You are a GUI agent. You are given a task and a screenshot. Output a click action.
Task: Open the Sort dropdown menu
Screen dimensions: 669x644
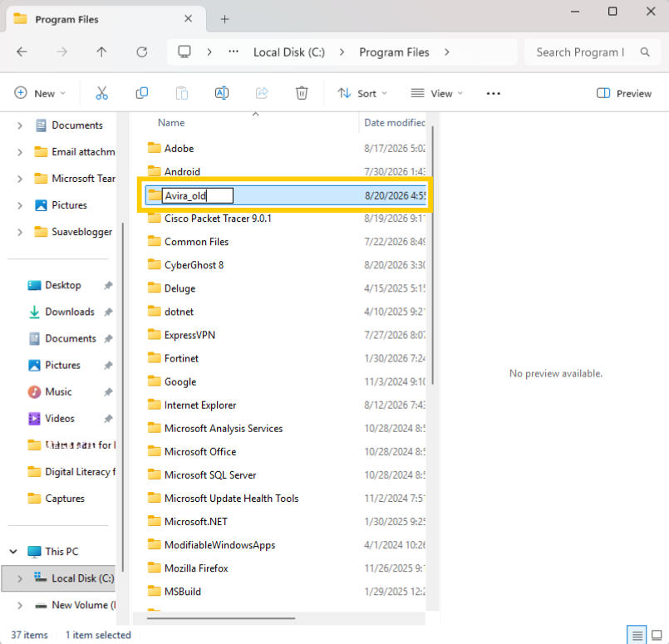(x=362, y=93)
